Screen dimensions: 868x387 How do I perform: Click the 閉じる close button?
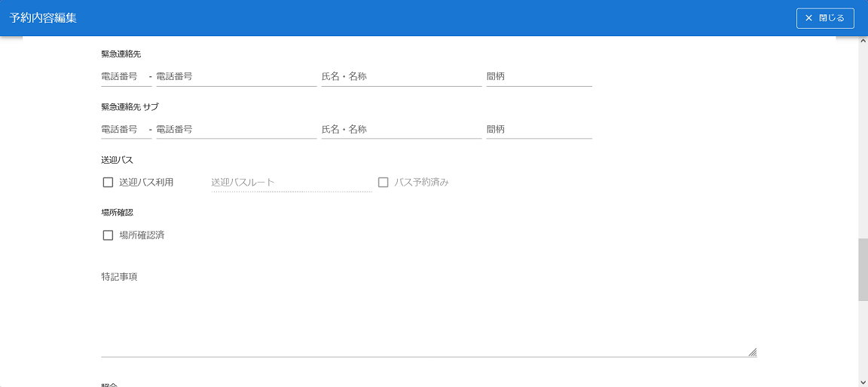pyautogui.click(x=825, y=18)
